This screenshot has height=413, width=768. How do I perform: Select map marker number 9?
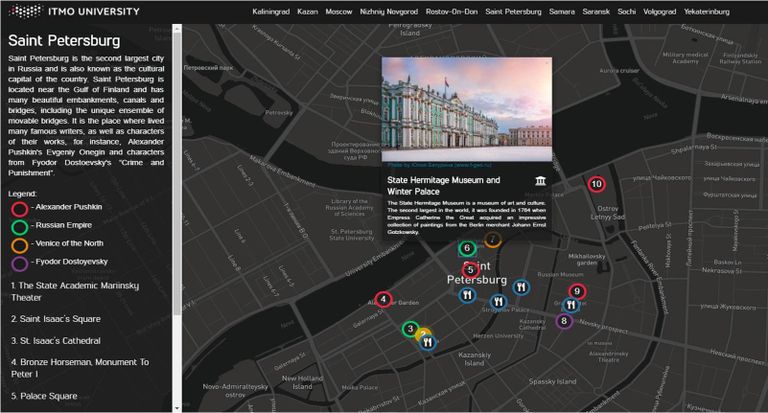(x=577, y=292)
